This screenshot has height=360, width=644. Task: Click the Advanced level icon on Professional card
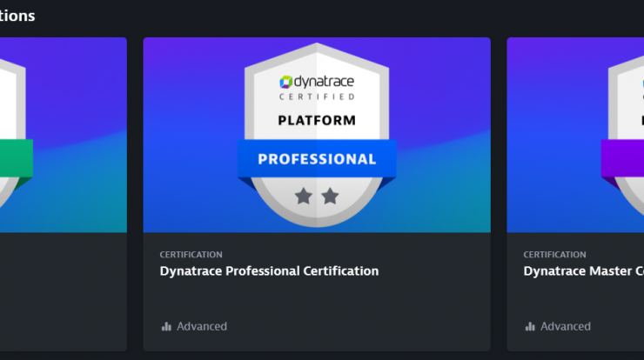pyautogui.click(x=166, y=326)
